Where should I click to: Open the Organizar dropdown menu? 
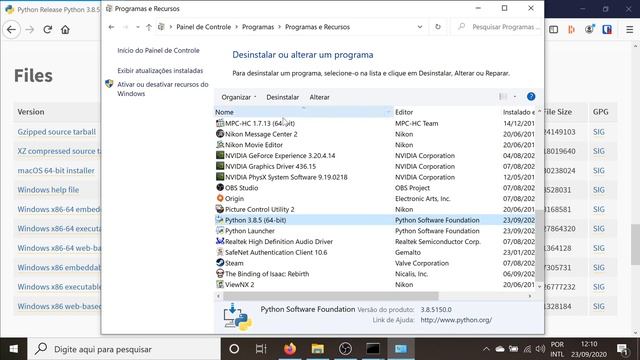point(239,97)
